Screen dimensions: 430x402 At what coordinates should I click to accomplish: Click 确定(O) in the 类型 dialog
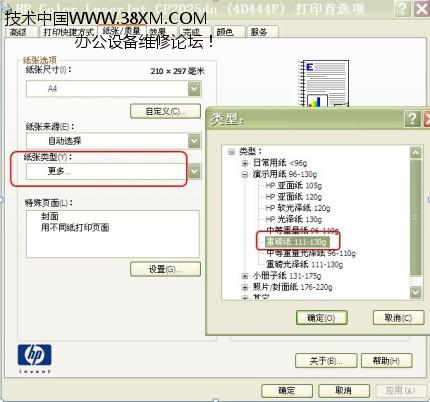coord(322,318)
